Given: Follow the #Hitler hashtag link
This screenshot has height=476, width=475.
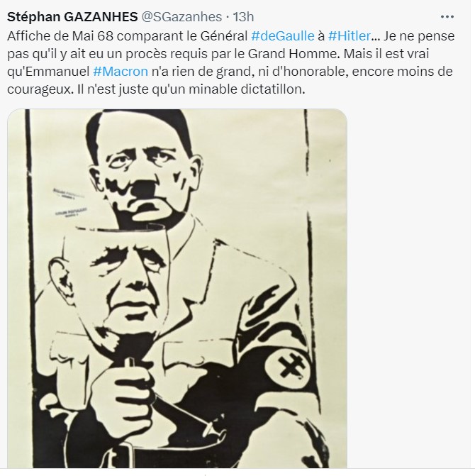Looking at the screenshot, I should click(x=350, y=35).
